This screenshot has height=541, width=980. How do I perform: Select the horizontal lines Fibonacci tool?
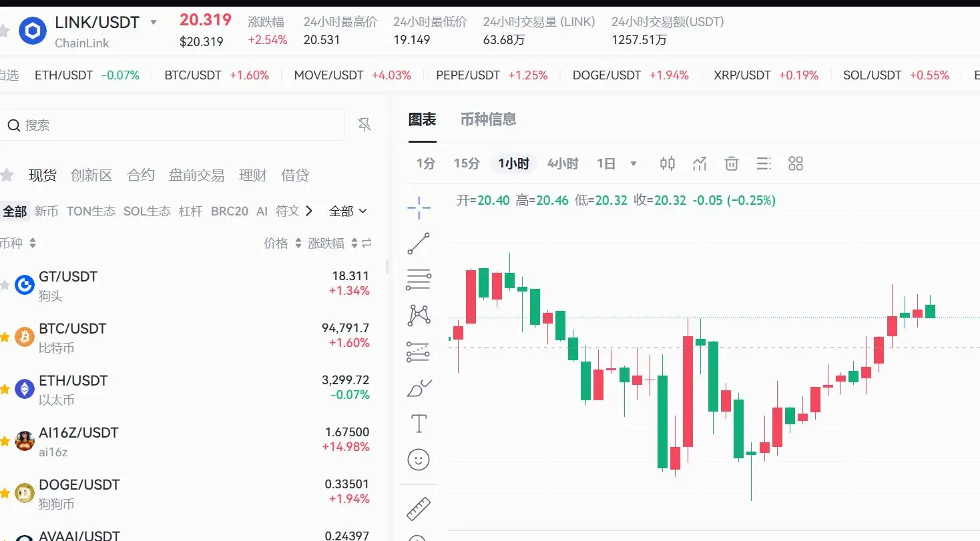tap(419, 280)
